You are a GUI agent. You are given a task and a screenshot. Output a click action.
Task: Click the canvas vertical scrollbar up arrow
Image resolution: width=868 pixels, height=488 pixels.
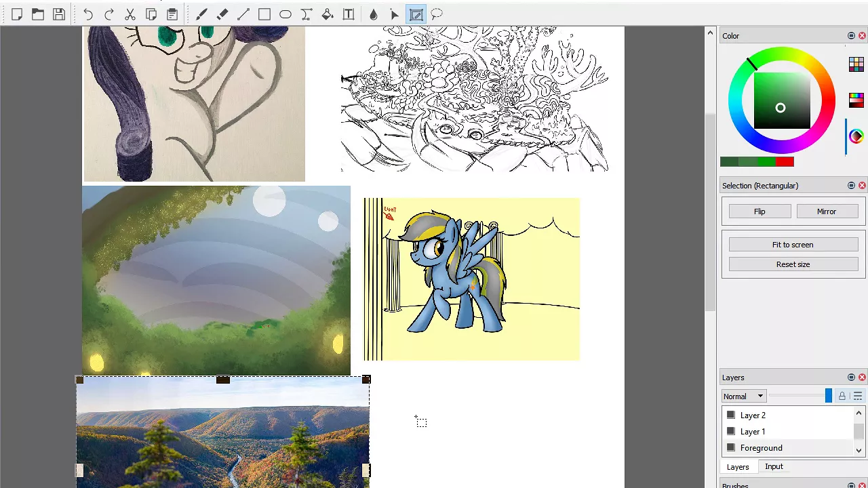pyautogui.click(x=711, y=33)
